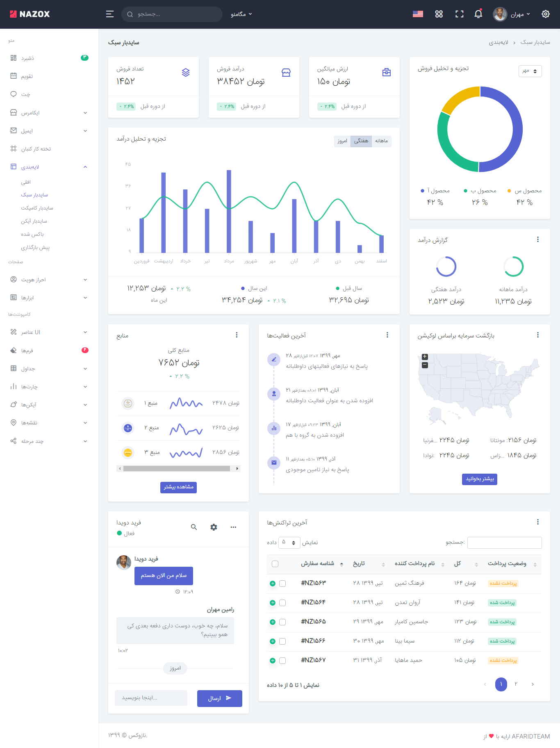Click the chat search magnifier icon
Viewport: 560px width, 748px height.
tap(194, 527)
